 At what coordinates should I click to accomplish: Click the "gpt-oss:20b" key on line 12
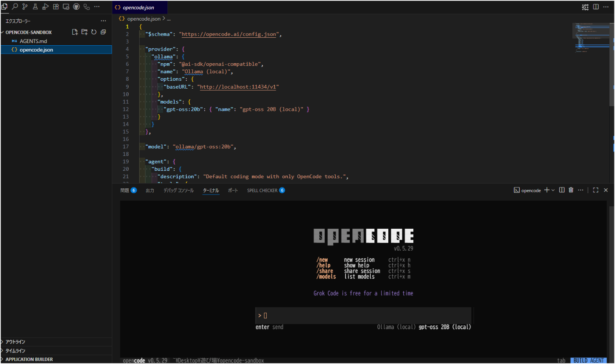183,109
